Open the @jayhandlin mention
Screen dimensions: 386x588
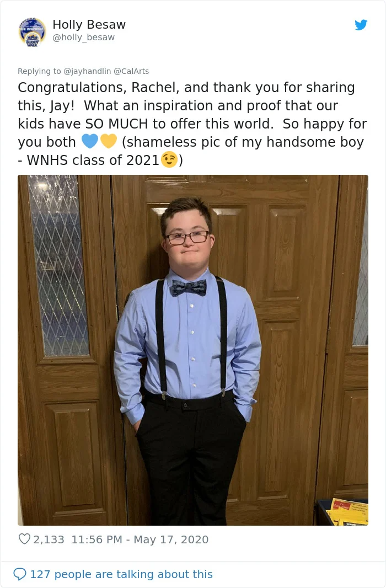(87, 71)
